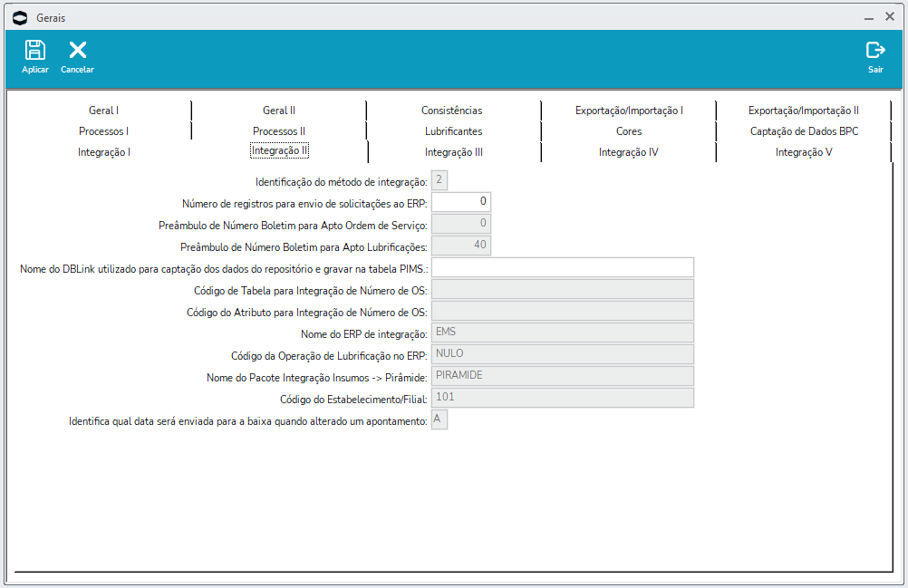Switch to Processos I tab

point(103,131)
